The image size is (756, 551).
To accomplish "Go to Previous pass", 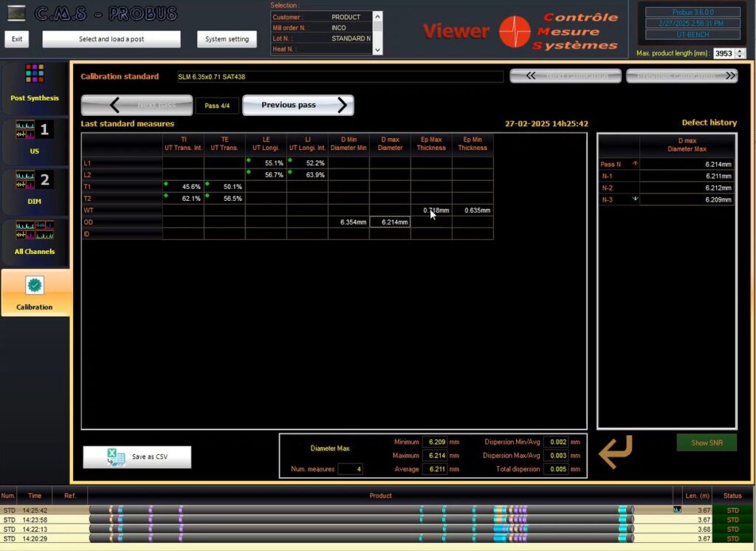I will 298,105.
